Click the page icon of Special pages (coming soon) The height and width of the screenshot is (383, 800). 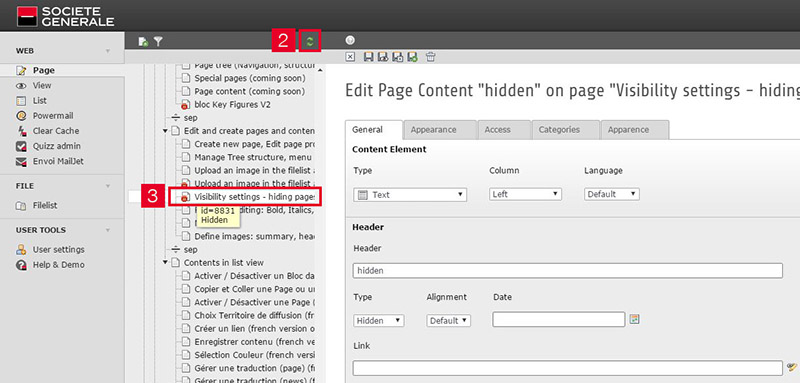[x=186, y=78]
